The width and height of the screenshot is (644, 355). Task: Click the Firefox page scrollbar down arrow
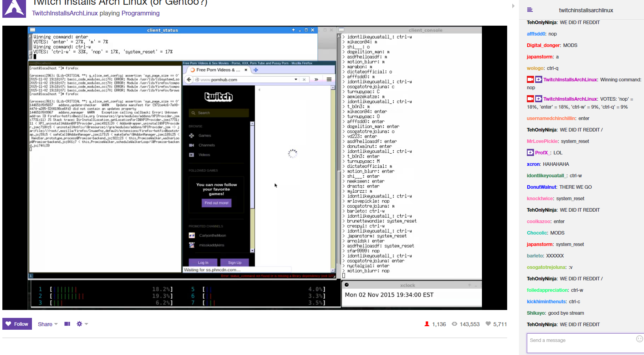(x=333, y=270)
